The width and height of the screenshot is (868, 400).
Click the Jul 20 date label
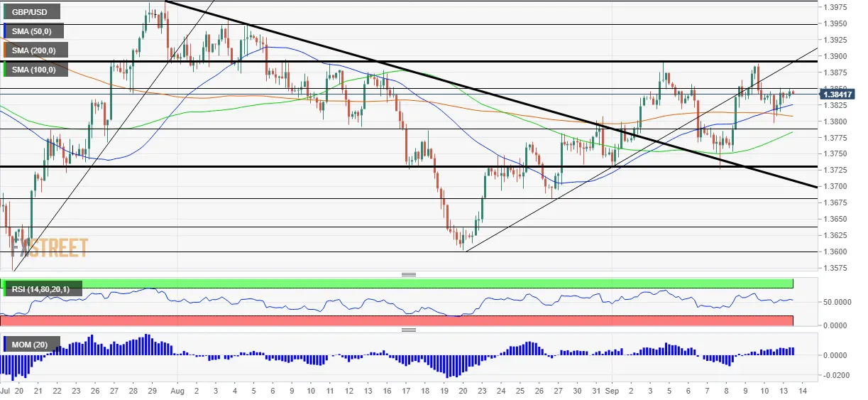pyautogui.click(x=13, y=391)
